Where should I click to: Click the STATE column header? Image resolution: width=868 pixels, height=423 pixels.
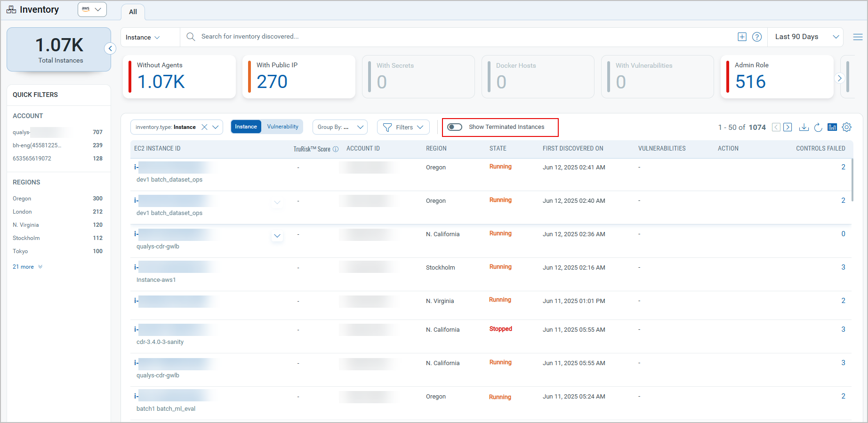[x=498, y=148]
